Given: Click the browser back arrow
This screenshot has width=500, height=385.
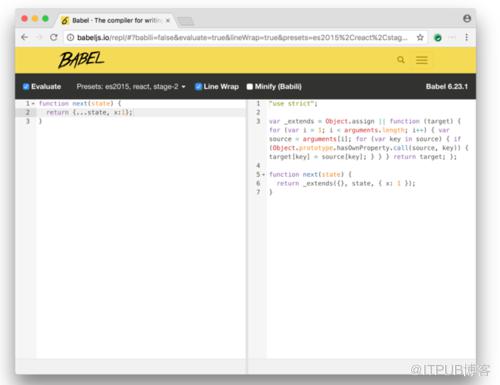Looking at the screenshot, I should (24, 37).
